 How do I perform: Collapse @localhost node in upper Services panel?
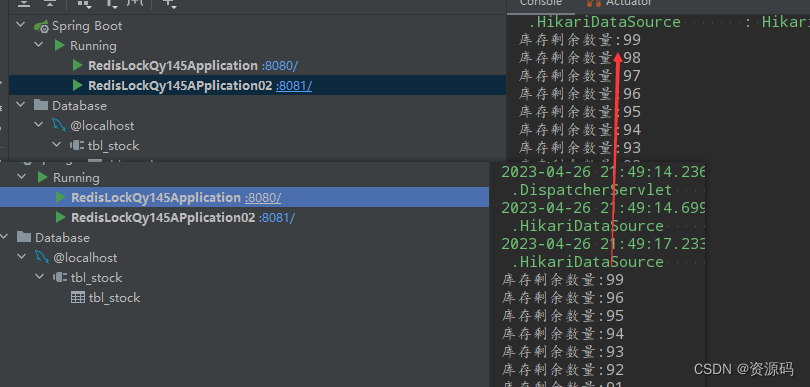[x=39, y=125]
